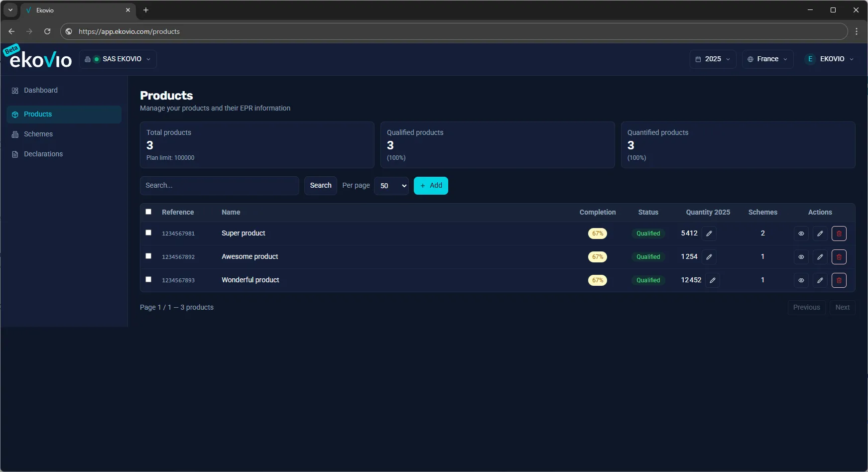Edit Wonderful product with actions pencil icon
This screenshot has height=472, width=868.
click(x=820, y=280)
